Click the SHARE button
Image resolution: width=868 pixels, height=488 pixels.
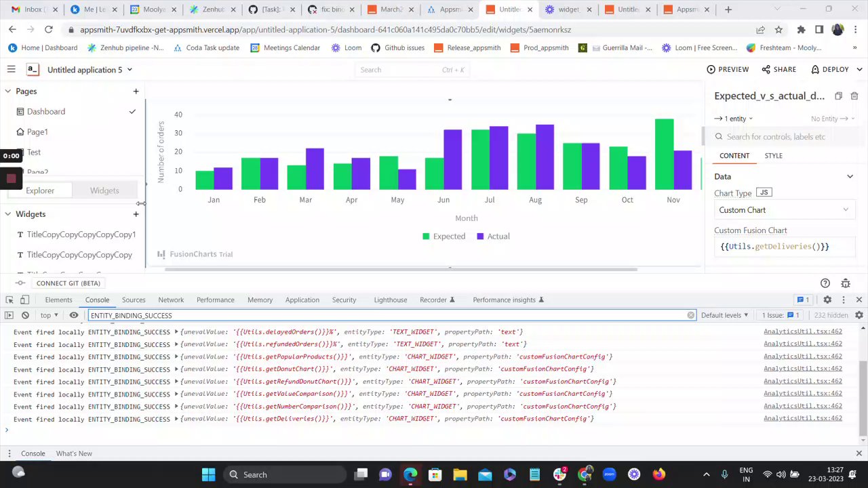point(778,69)
